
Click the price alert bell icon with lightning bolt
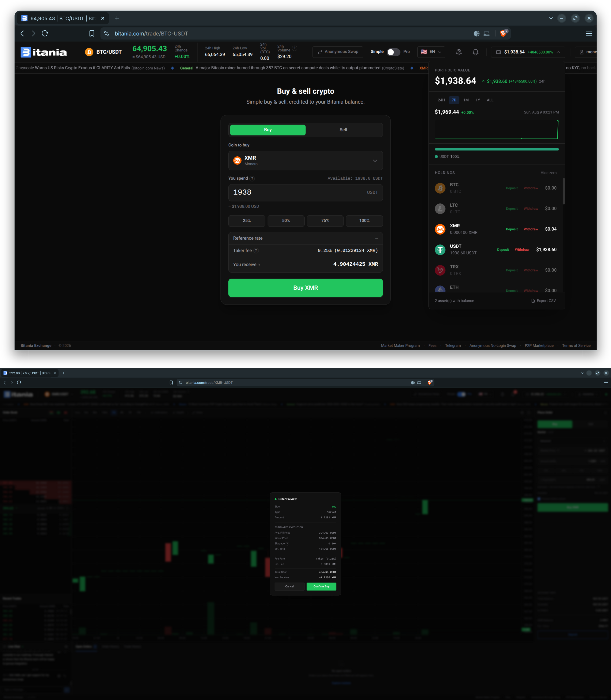coord(459,52)
